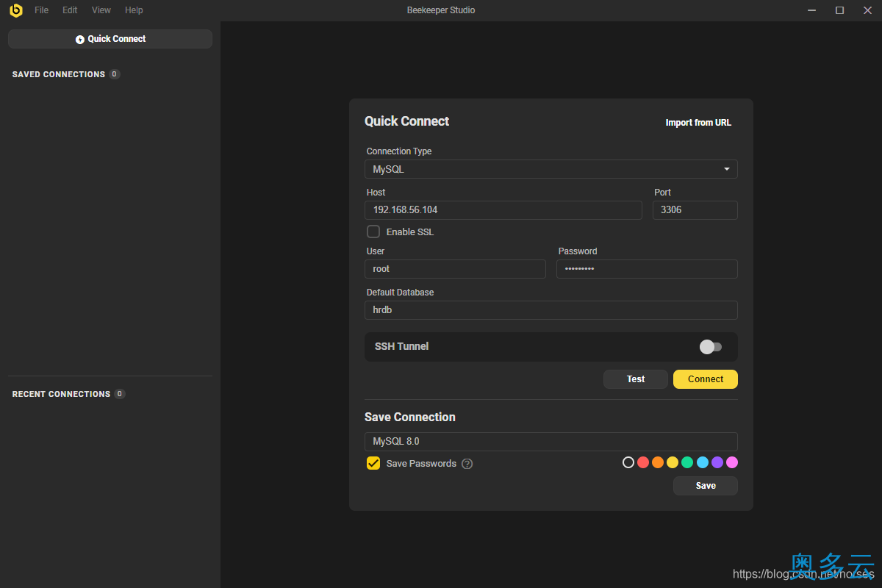The image size is (882, 588).
Task: Click the Port input field
Action: 695,210
